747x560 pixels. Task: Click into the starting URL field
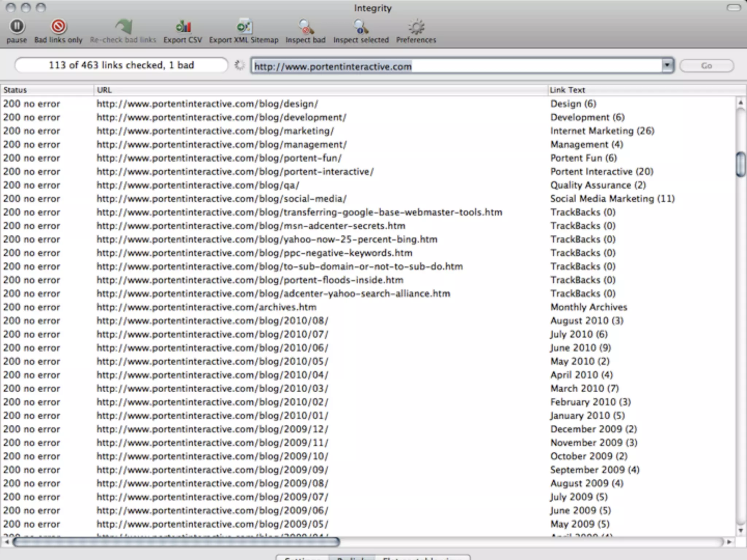[x=456, y=66]
